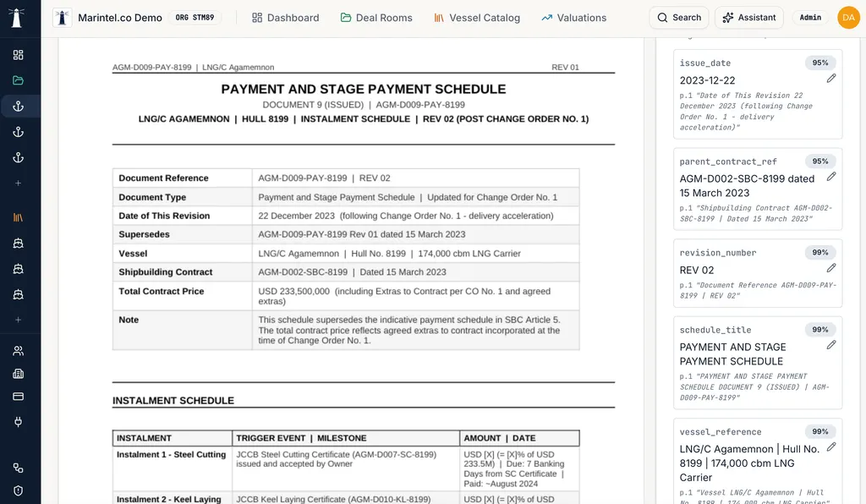866x504 pixels.
Task: Edit the revision_number field with pencil icon
Action: [x=831, y=268]
